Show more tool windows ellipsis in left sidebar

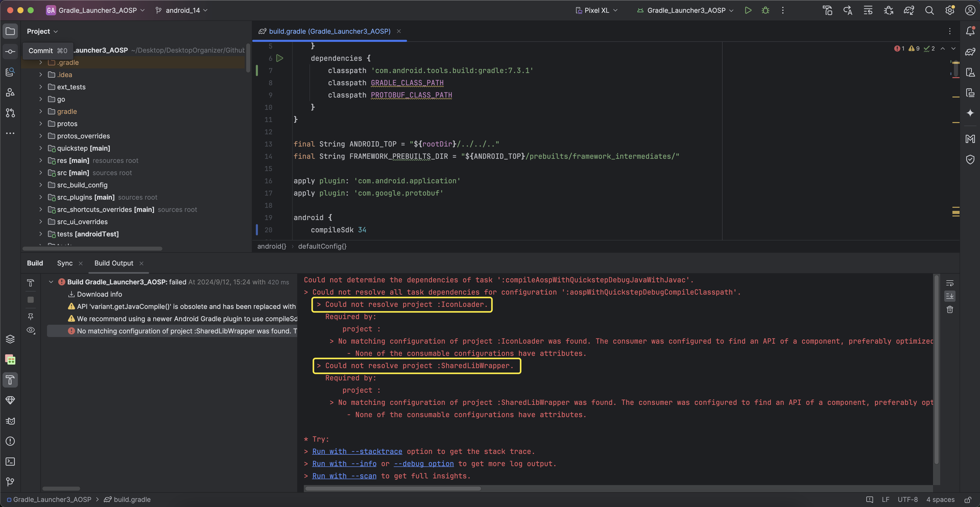pyautogui.click(x=10, y=133)
